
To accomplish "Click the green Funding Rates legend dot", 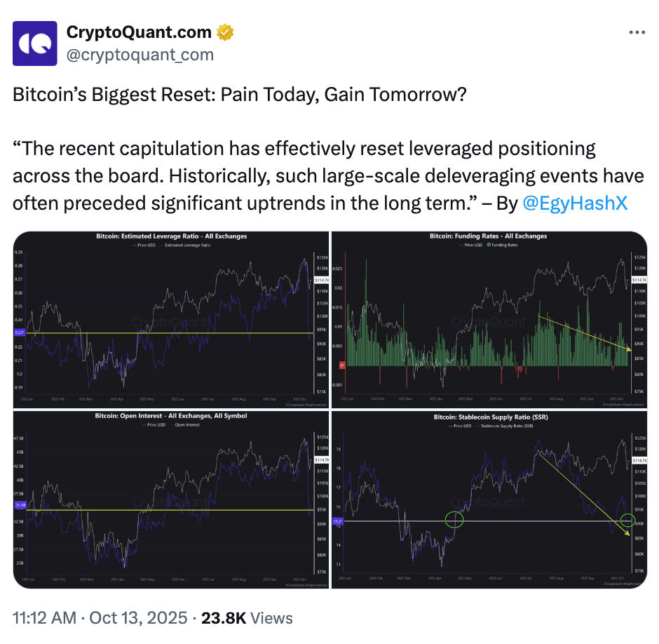I will (488, 246).
